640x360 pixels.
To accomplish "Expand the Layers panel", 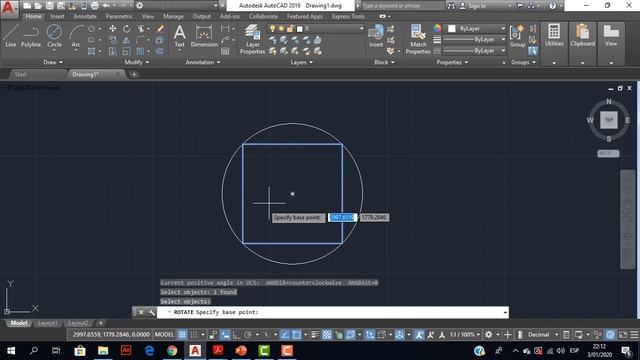I will [x=301, y=62].
